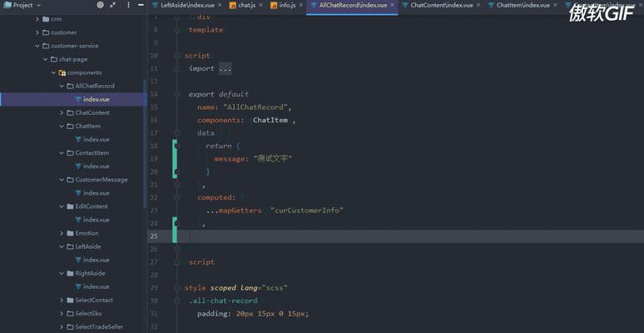Viewport: 644px width, 333px height.
Task: Switch to the ChatContent\index.vue tab
Action: point(442,5)
